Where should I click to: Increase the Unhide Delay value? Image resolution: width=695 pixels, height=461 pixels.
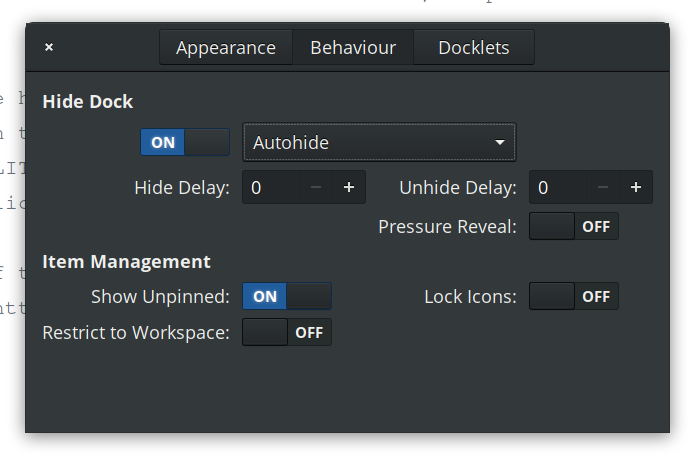point(635,187)
